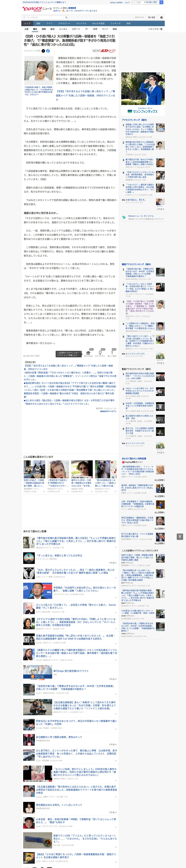The image size is (186, 868).
Task: Click the ヘルプ link in header
Action: (x=127, y=2)
